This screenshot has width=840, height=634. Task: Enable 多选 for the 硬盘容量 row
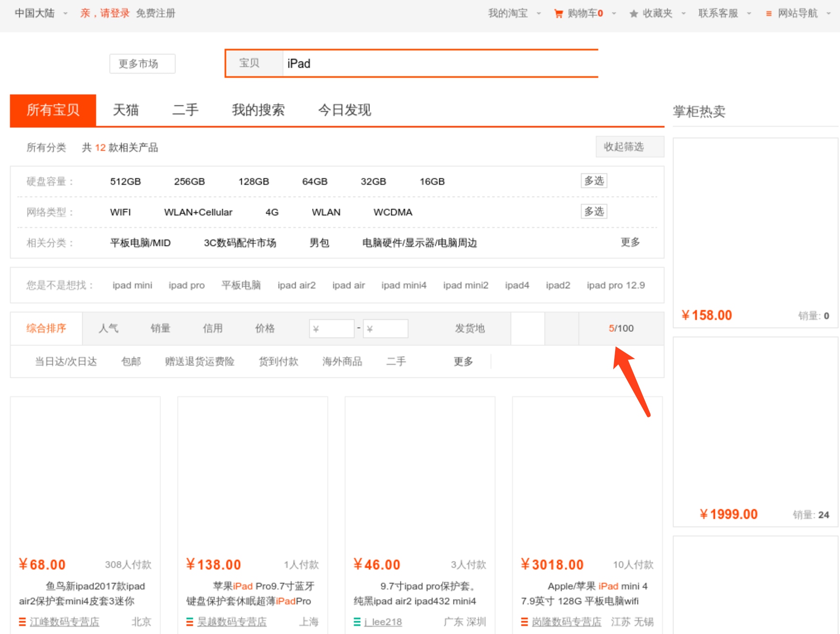click(594, 181)
